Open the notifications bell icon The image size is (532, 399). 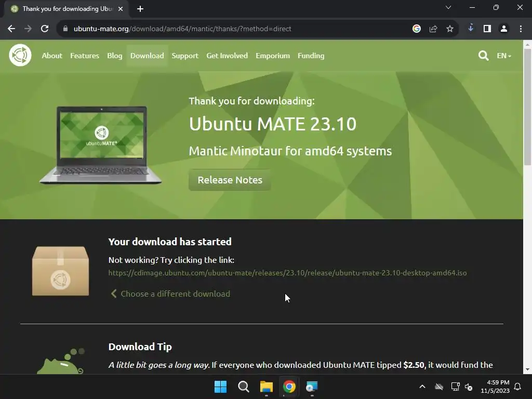[x=518, y=387]
